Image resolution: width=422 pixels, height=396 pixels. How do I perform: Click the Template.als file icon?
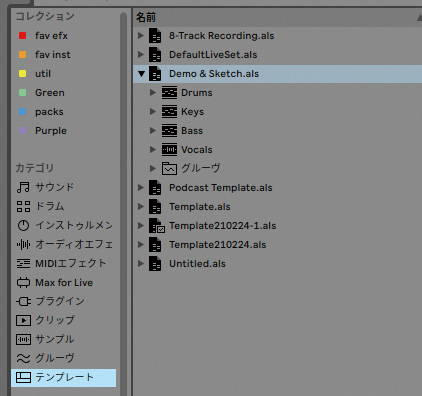coord(155,207)
